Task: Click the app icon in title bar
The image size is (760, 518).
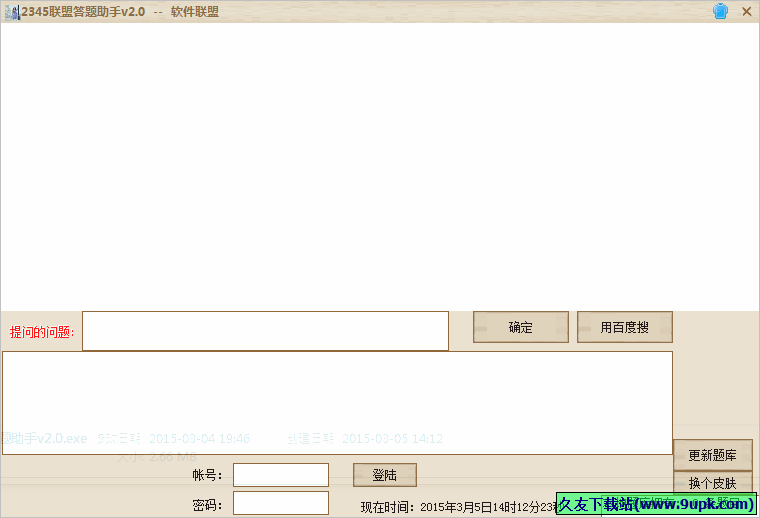Action: click(x=12, y=12)
